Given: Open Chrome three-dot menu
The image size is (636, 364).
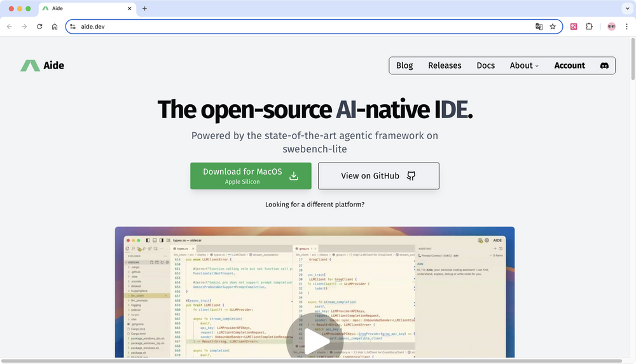Looking at the screenshot, I should point(626,27).
